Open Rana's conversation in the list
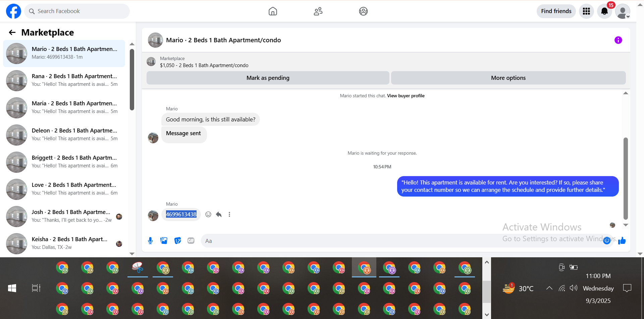The width and height of the screenshot is (644, 319). (64, 81)
